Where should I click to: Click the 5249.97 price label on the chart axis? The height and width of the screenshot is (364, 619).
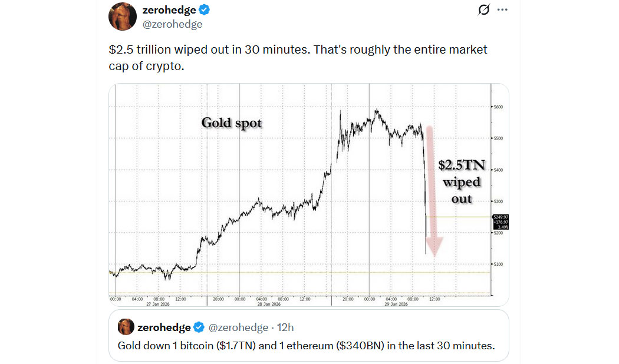click(499, 217)
